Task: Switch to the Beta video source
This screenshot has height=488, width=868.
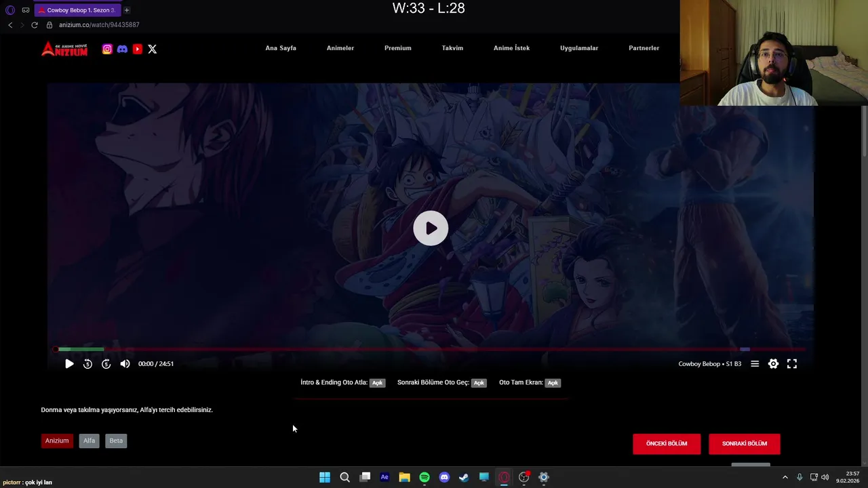Action: 116,441
